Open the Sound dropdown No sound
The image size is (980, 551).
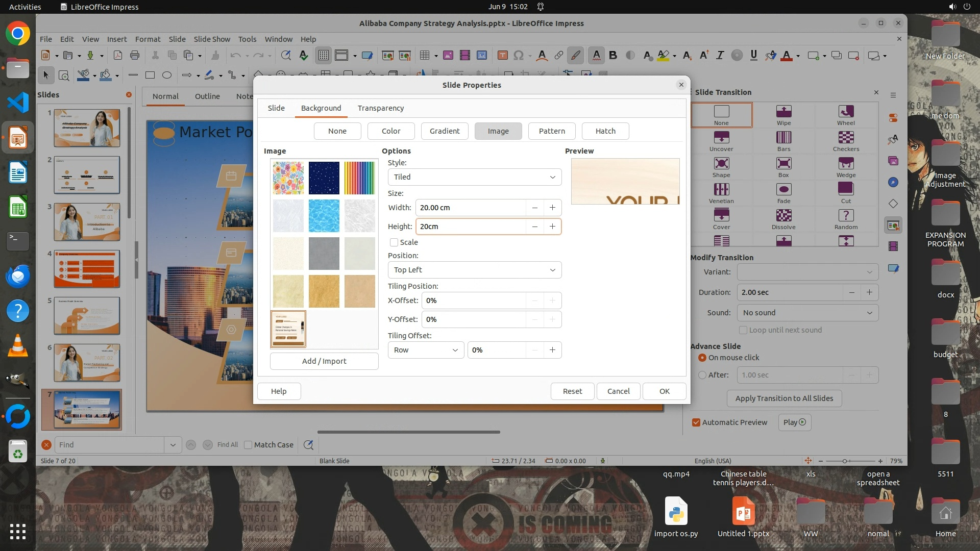(807, 313)
